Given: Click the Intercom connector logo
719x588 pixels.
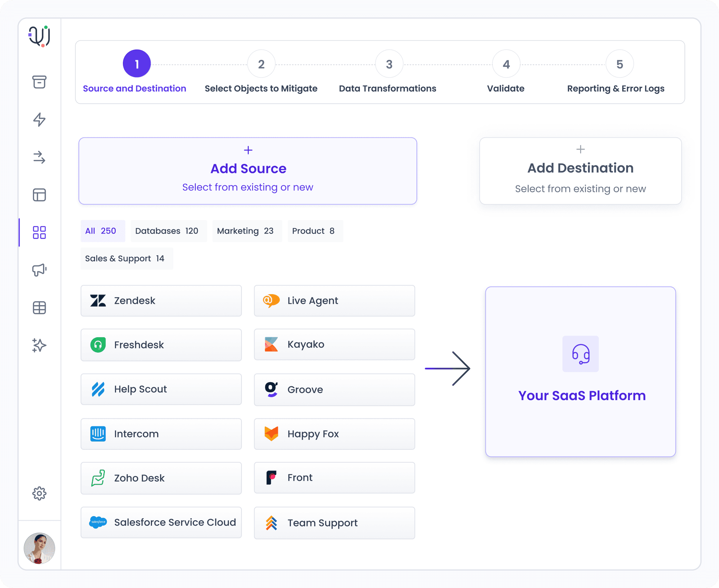Looking at the screenshot, I should [x=98, y=434].
